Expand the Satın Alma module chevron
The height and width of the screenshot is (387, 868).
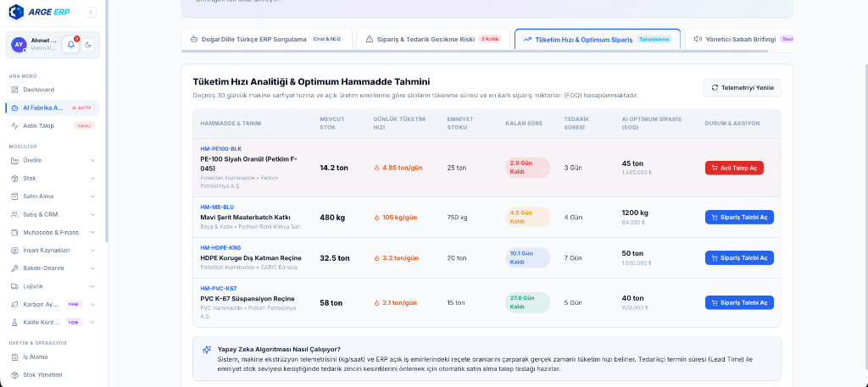(92, 196)
